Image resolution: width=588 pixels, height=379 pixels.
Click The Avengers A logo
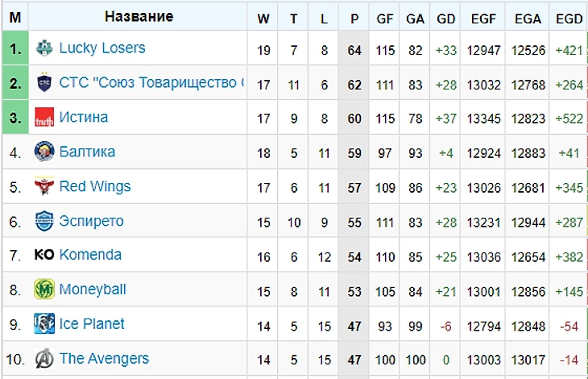[44, 358]
